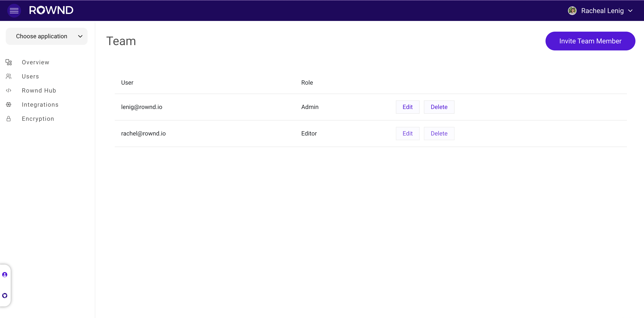
Task: Go to the Rownd Hub section
Action: coord(39,91)
